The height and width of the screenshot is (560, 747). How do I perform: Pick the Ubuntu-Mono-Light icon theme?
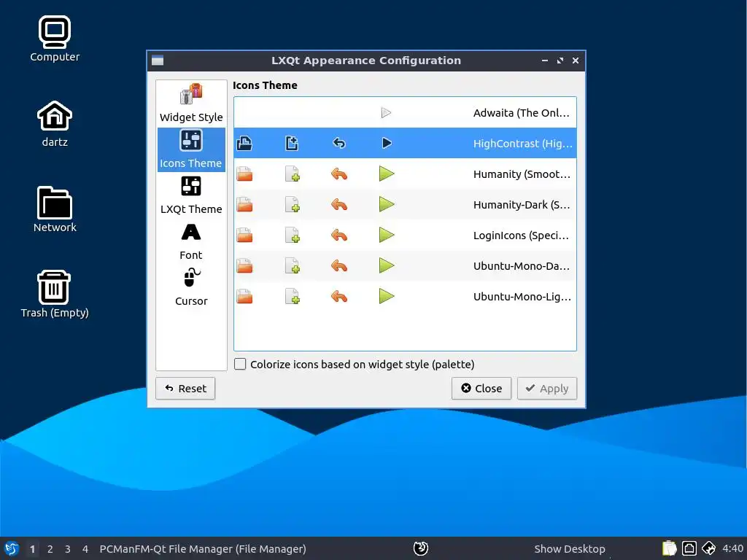click(405, 296)
